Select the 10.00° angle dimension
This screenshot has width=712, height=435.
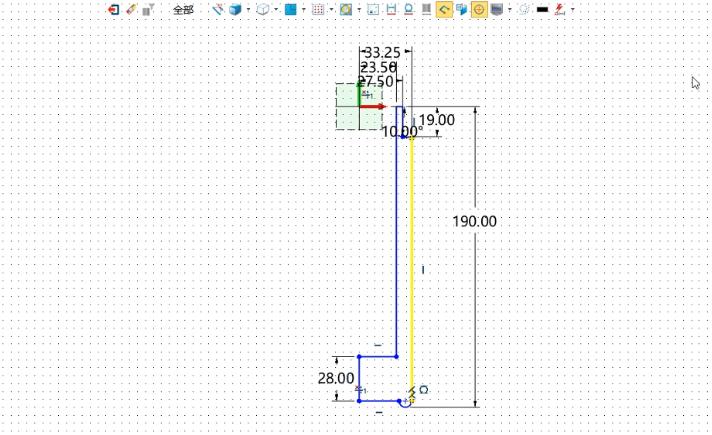402,132
